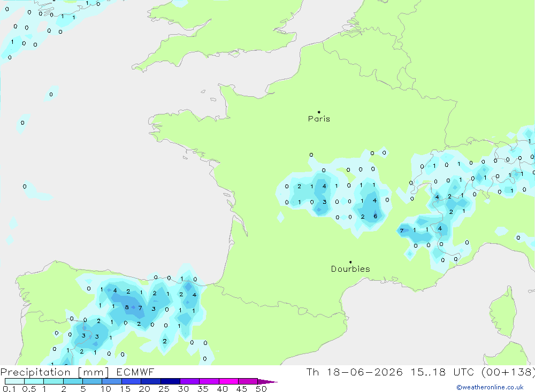535x392 pixels.
Task: Click the "(00+138)" forecast offset text
Action: tap(508, 372)
